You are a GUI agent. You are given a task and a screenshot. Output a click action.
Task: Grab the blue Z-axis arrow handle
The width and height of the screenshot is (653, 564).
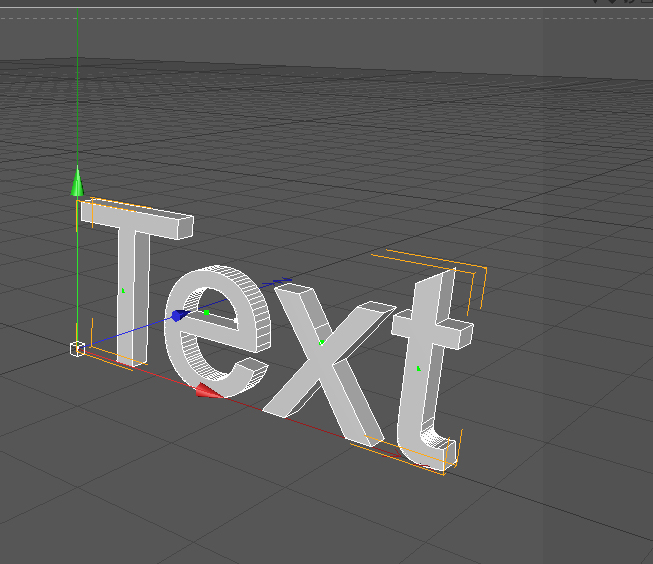click(x=179, y=316)
